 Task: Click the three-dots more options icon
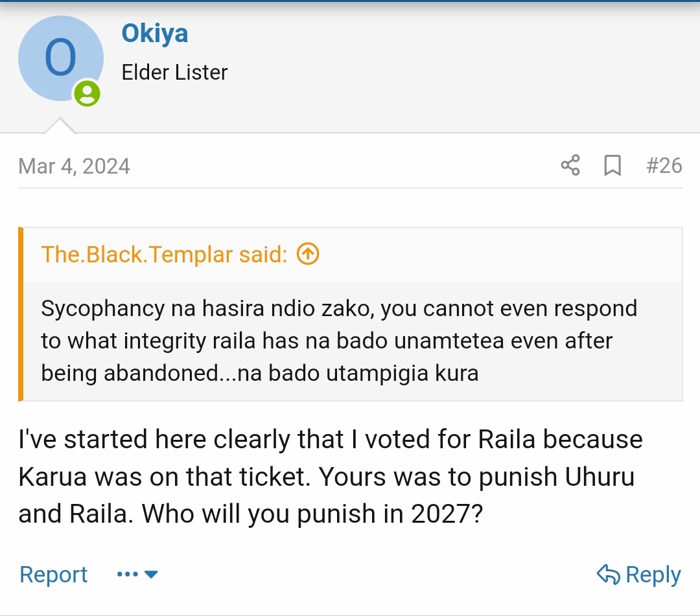(127, 575)
